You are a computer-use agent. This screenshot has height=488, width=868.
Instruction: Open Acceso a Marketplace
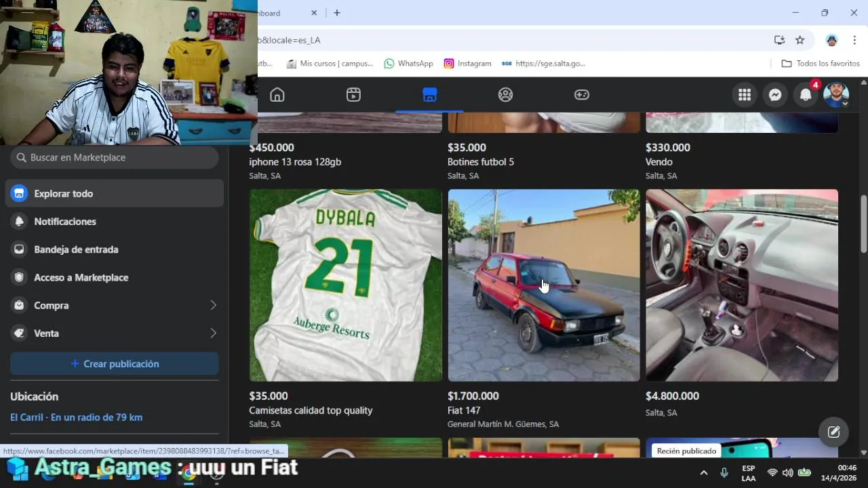(x=115, y=277)
